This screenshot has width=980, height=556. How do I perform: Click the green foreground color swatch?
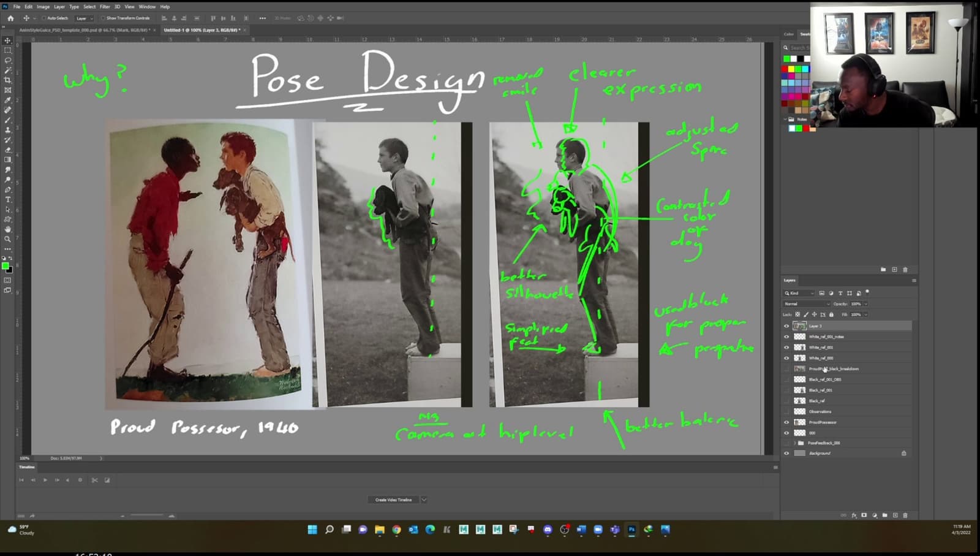tap(6, 266)
